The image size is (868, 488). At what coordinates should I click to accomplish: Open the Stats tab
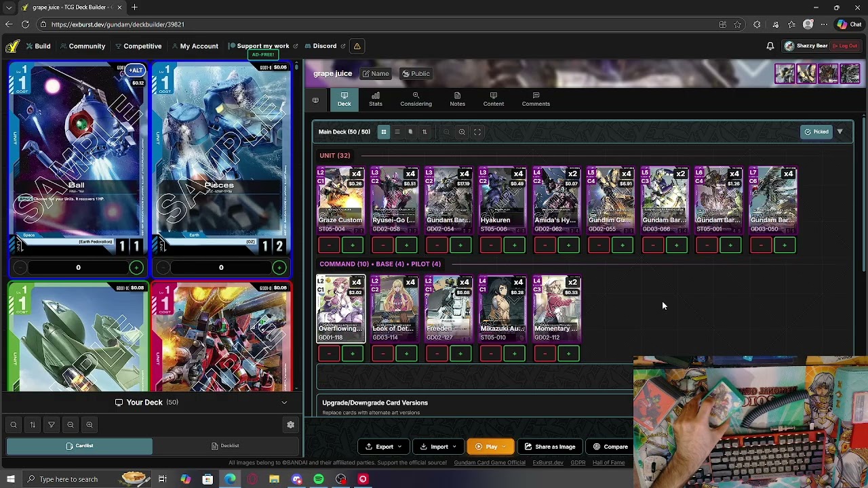(x=376, y=100)
